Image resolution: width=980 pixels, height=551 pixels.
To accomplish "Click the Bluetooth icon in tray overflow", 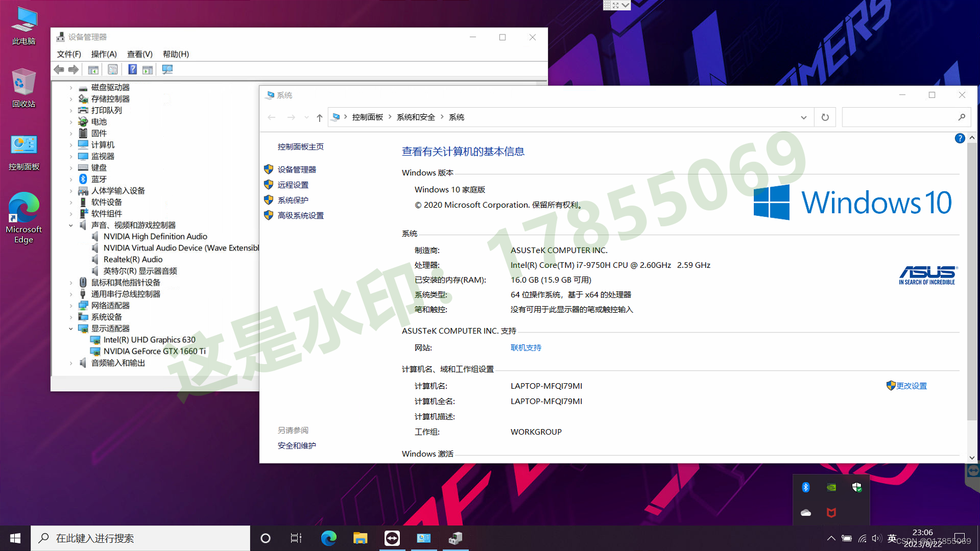I will click(x=806, y=487).
